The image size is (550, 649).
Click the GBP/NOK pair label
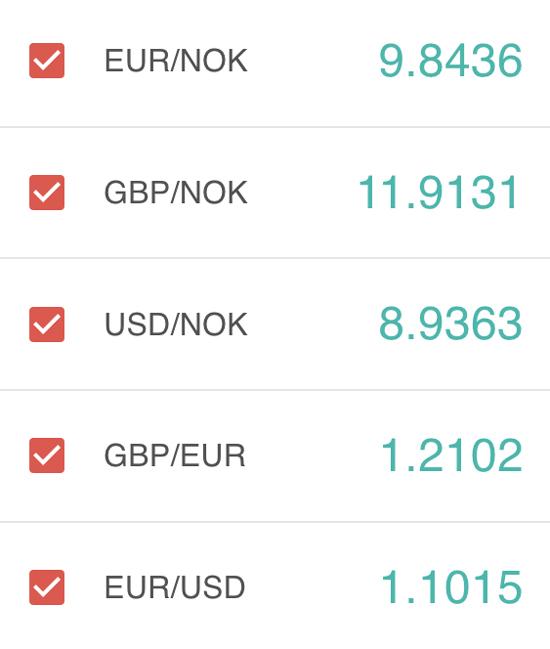(x=176, y=193)
